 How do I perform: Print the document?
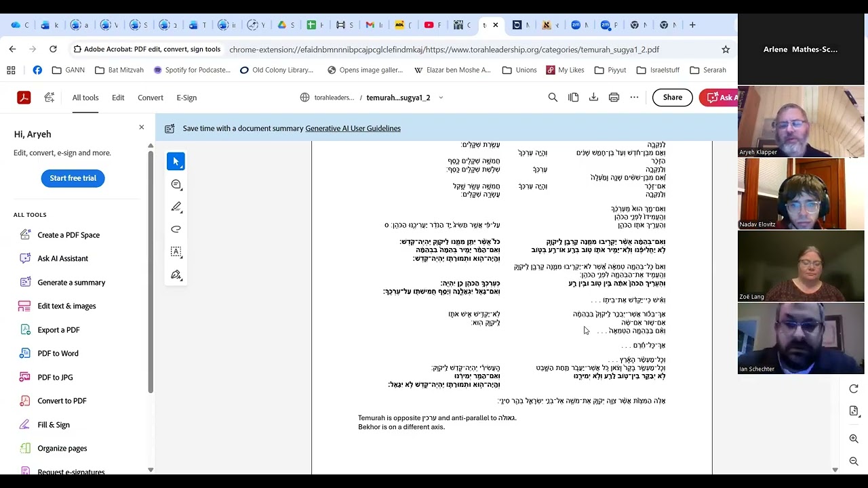(x=614, y=98)
